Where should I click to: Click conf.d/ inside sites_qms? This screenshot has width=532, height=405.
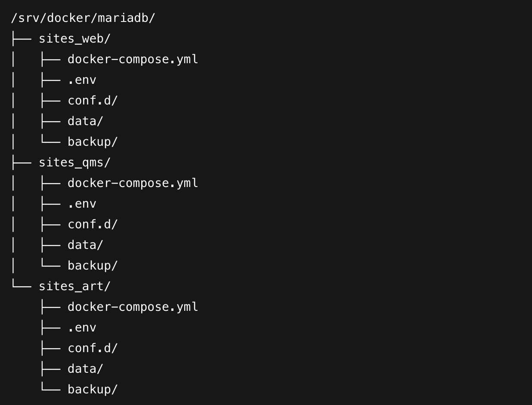93,224
